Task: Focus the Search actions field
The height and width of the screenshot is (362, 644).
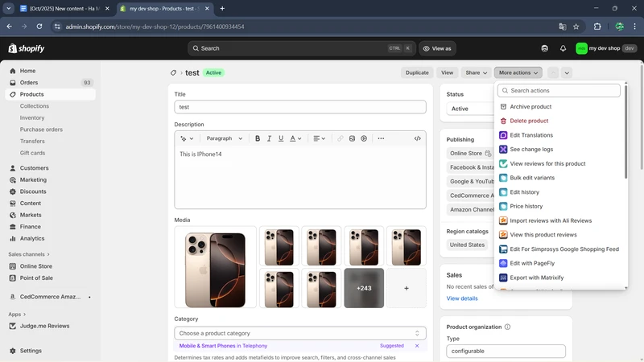Action: [559, 90]
